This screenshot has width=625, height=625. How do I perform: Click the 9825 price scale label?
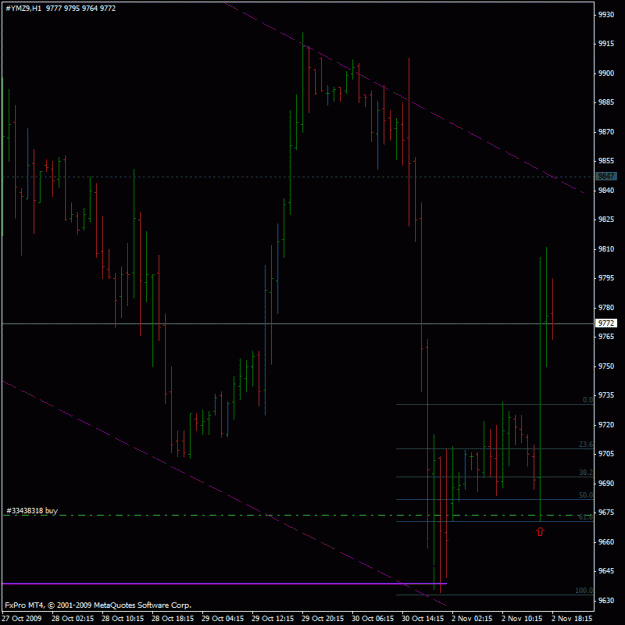[x=606, y=220]
